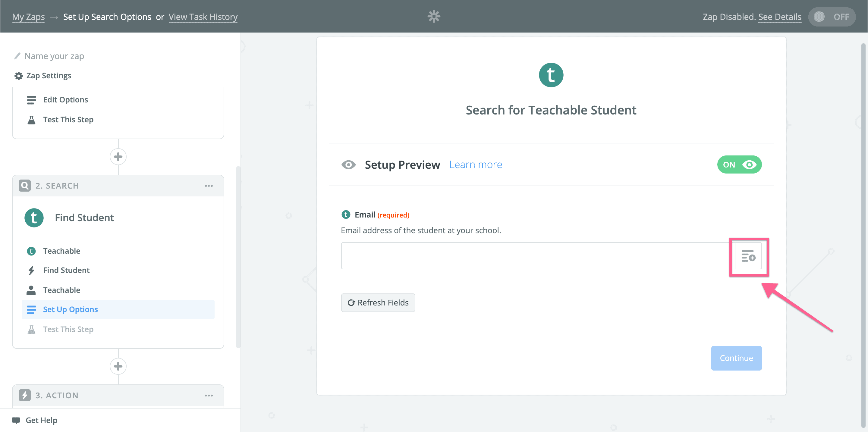Screen dimensions: 868x432
Task: Click the 3. ACTION step header
Action: [118, 395]
